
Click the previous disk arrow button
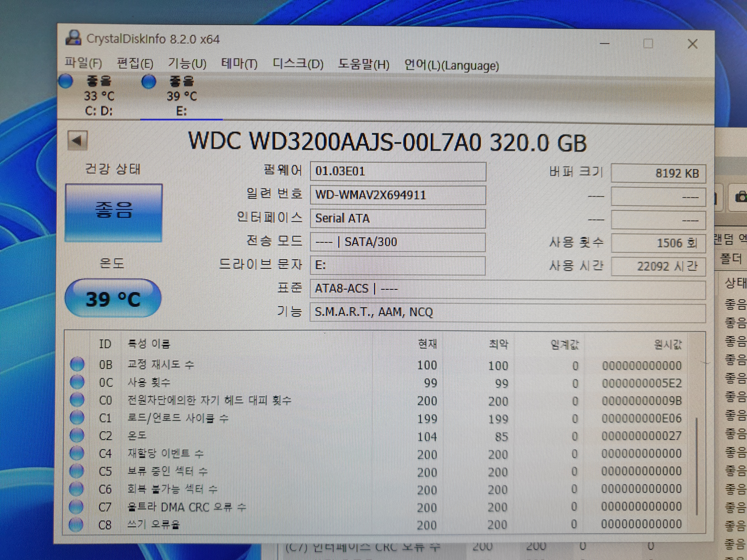tap(77, 140)
